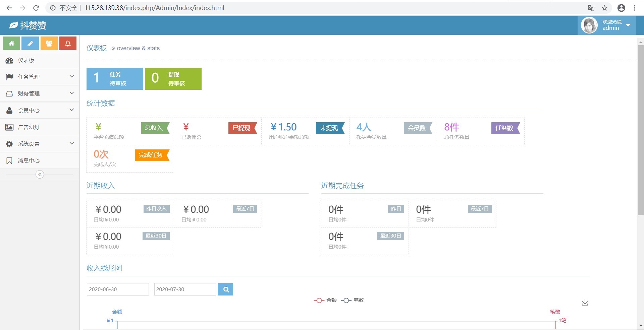Viewport: 644px width, 330px height.
Task: Click the drive icon beside 财务管理
Action: click(x=9, y=94)
